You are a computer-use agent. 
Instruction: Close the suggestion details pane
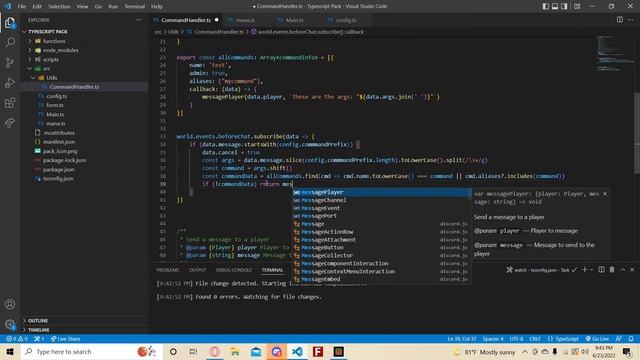coord(605,193)
